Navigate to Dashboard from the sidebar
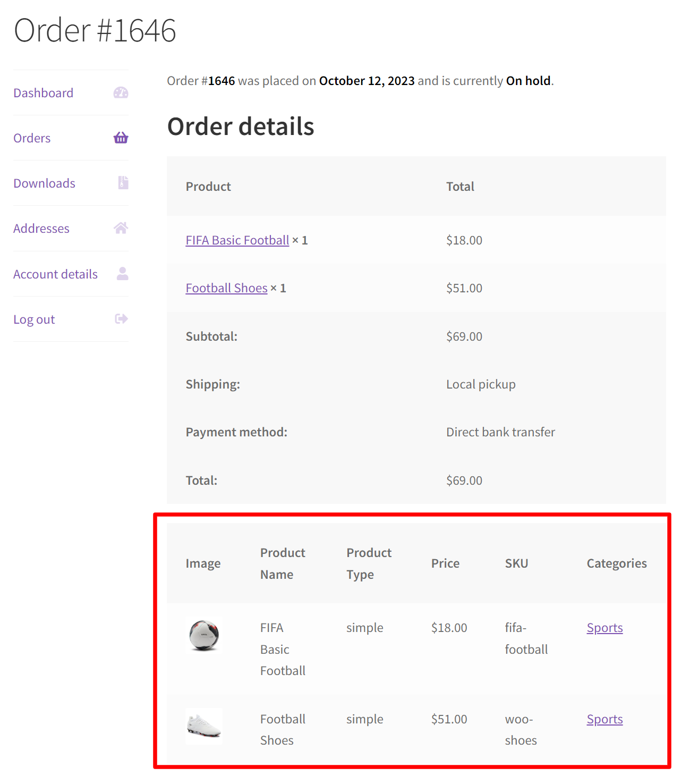Image resolution: width=681 pixels, height=784 pixels. (x=43, y=92)
